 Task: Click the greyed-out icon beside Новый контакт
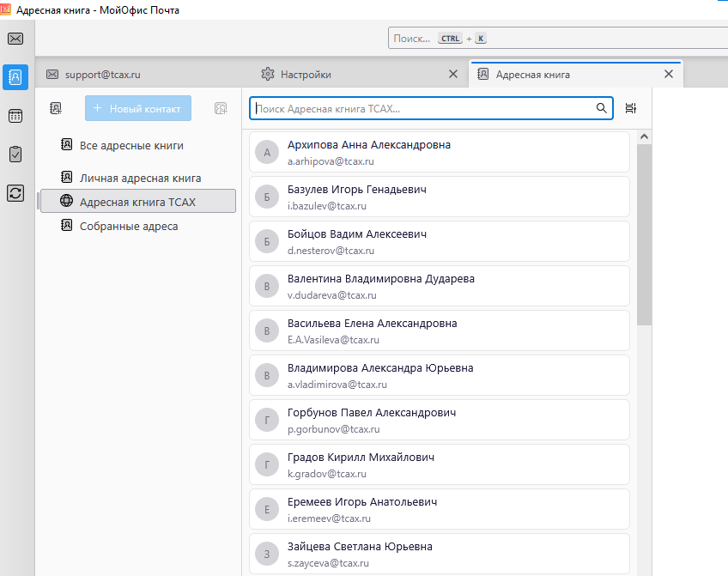click(x=221, y=108)
